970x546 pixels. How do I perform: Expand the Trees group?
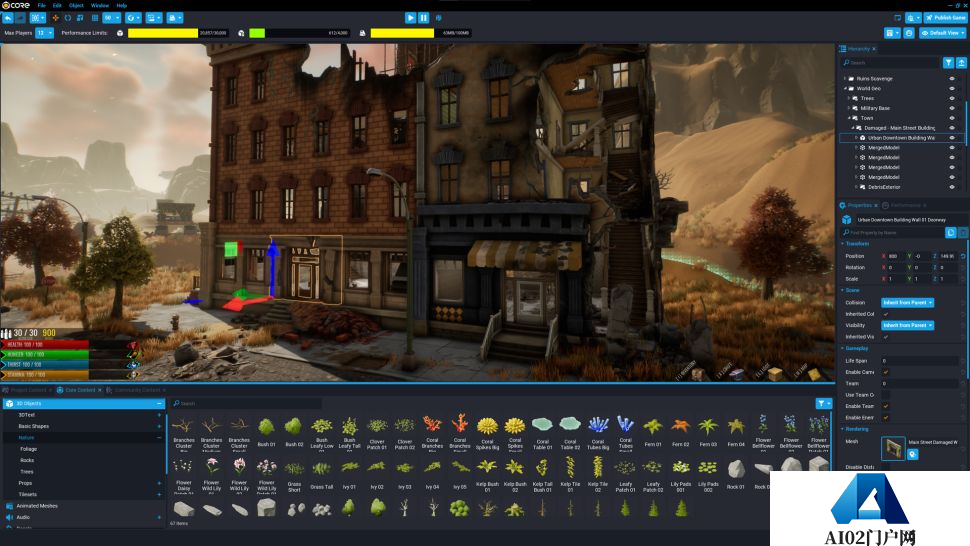[849, 98]
